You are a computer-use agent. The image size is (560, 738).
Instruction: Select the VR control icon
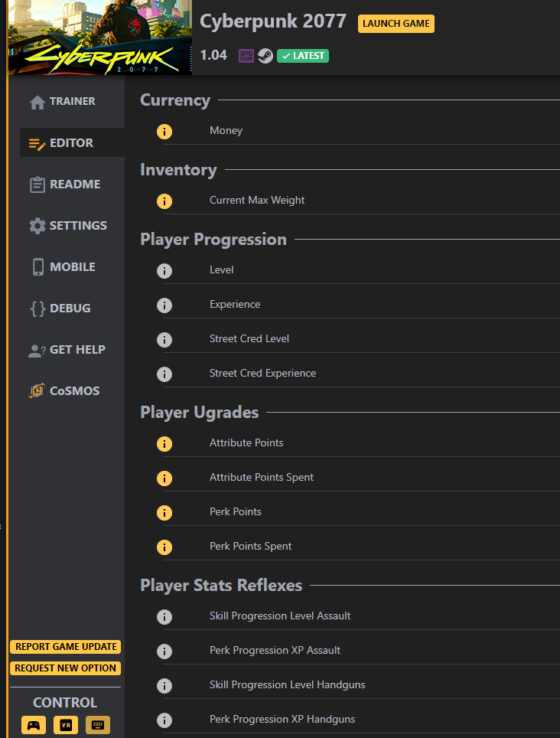(66, 725)
